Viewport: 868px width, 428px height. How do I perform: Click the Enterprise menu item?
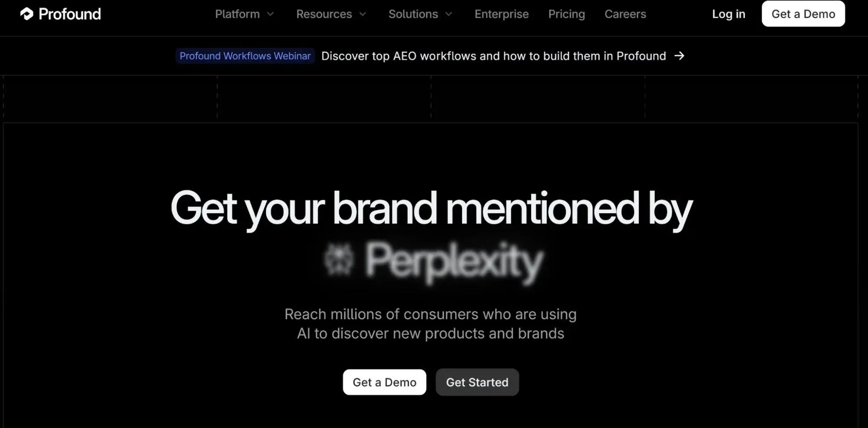(x=501, y=14)
